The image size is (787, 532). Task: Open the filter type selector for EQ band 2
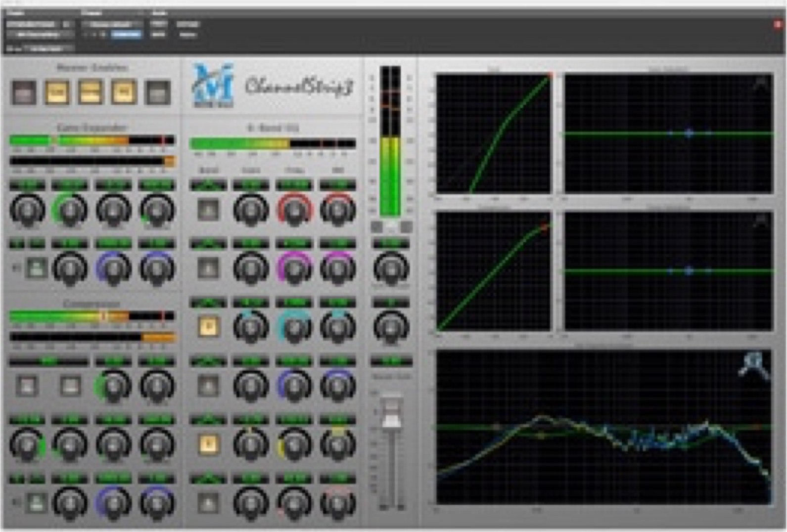coord(208,244)
